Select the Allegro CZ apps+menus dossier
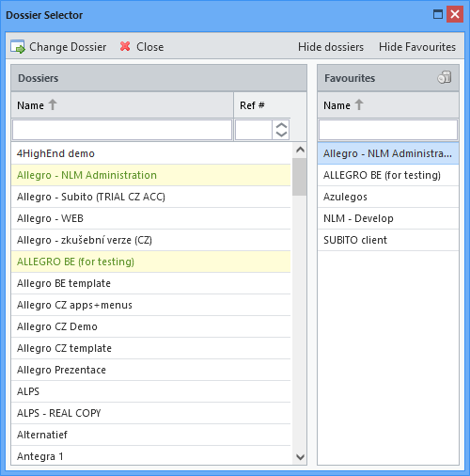470x476 pixels. [x=150, y=305]
